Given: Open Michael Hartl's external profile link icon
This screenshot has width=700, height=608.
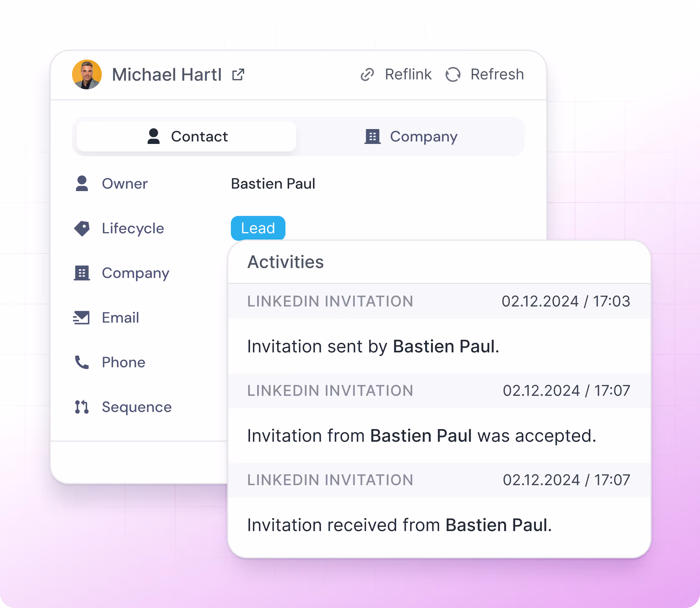Looking at the screenshot, I should point(238,75).
